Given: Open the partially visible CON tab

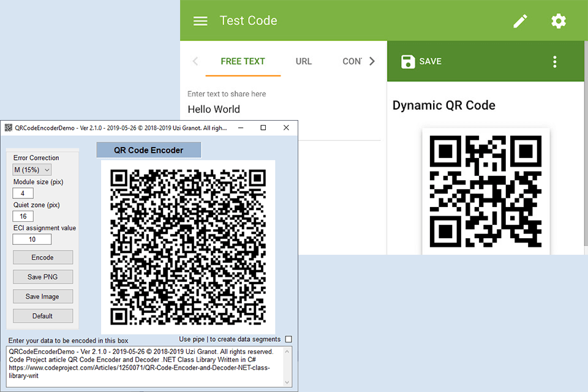Looking at the screenshot, I should pyautogui.click(x=352, y=61).
